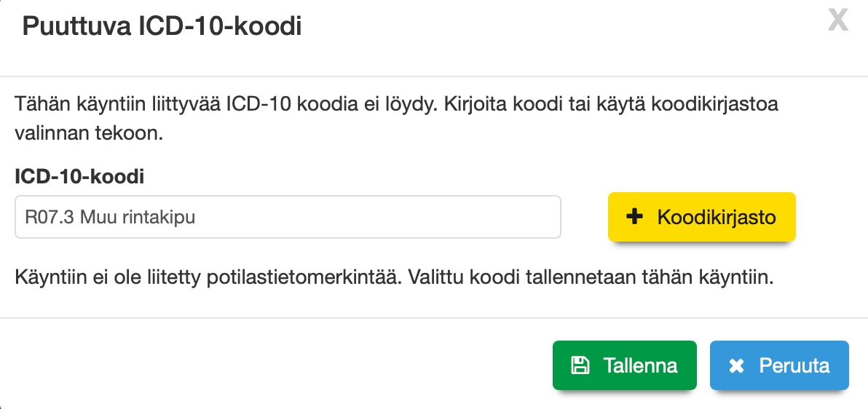Close the dialog with the X icon
Screen dimensions: 868x409
pos(838,21)
